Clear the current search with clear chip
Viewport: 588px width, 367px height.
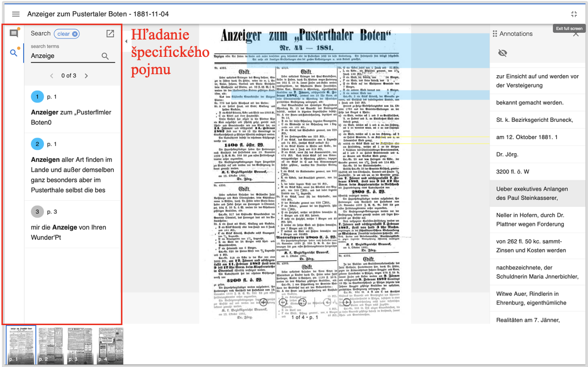[67, 34]
